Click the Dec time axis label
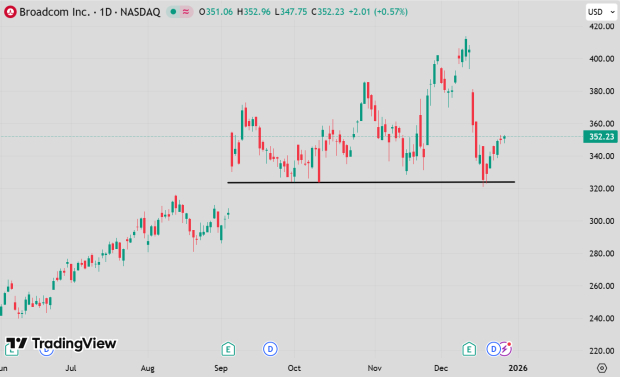This screenshot has width=620, height=377. click(441, 368)
